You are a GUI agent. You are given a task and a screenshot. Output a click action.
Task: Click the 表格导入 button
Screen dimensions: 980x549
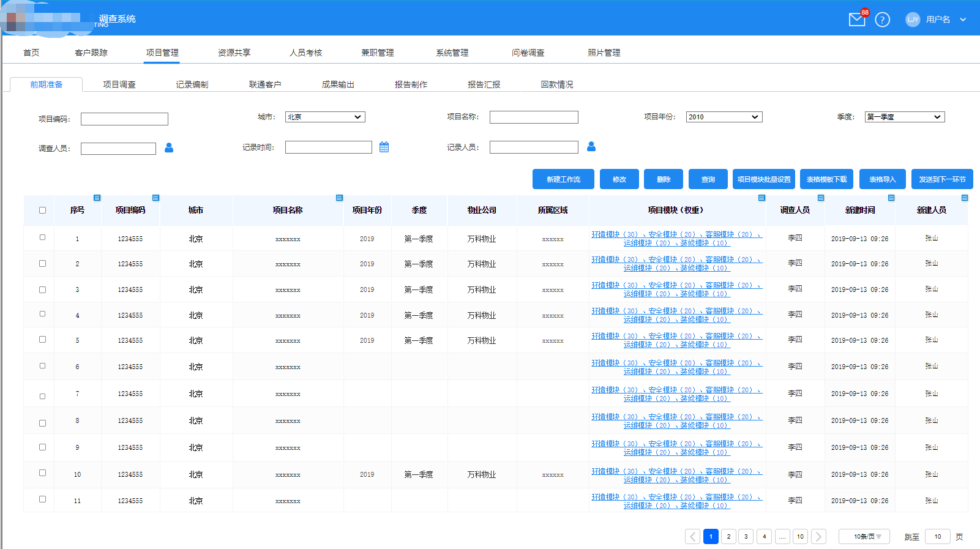coord(883,179)
